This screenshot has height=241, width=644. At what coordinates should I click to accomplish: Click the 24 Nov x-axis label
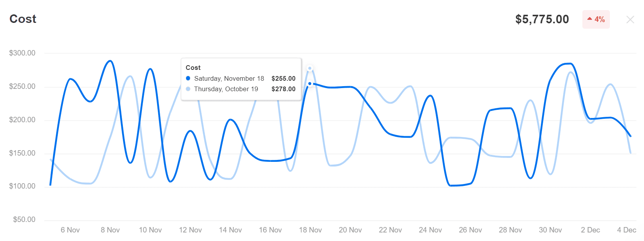coord(430,230)
